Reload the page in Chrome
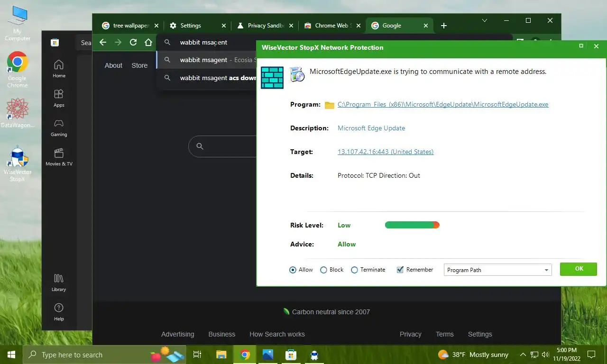Screen dimensions: 607x364 tap(133, 42)
